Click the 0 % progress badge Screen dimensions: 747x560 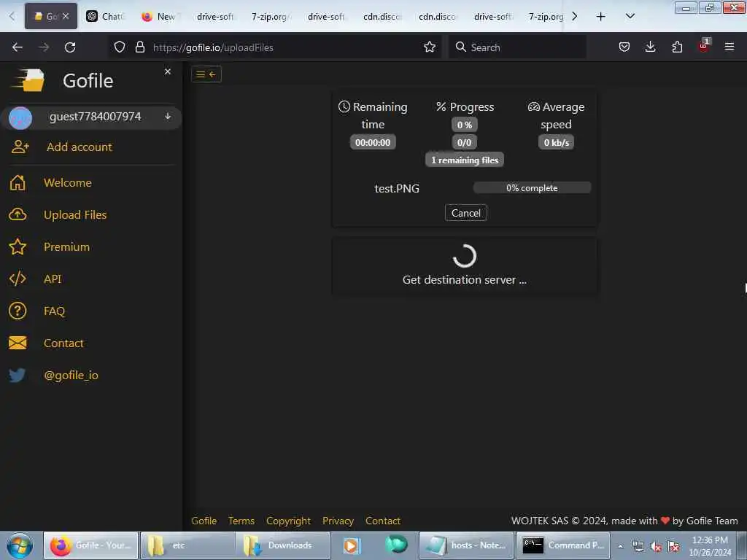(465, 125)
